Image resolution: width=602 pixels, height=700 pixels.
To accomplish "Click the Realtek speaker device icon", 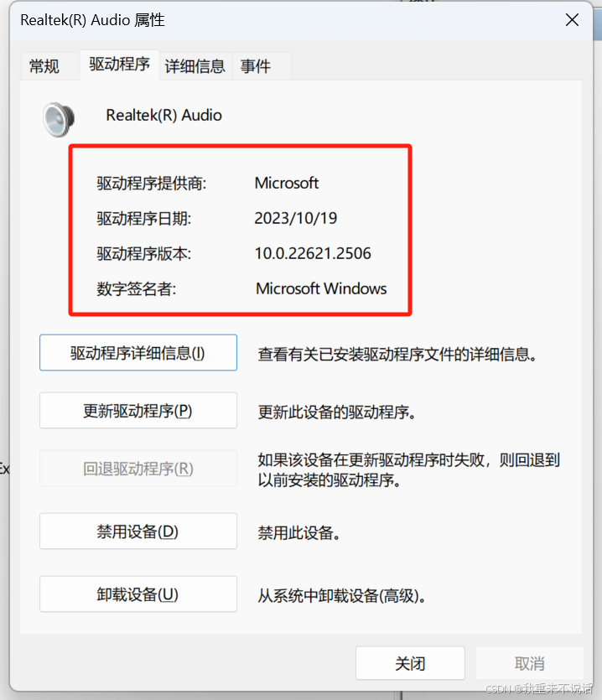I will click(59, 119).
